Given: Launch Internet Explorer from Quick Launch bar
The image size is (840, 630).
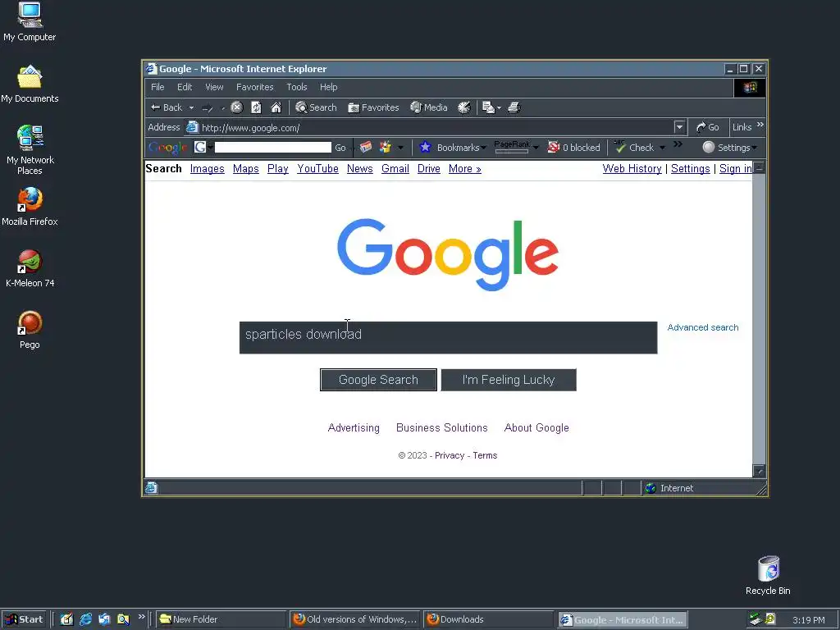Looking at the screenshot, I should pyautogui.click(x=85, y=619).
